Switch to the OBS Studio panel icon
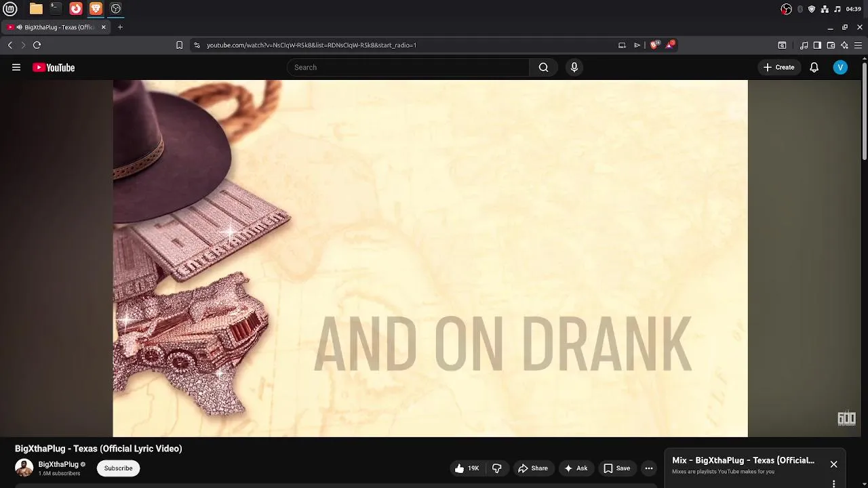 coord(116,9)
